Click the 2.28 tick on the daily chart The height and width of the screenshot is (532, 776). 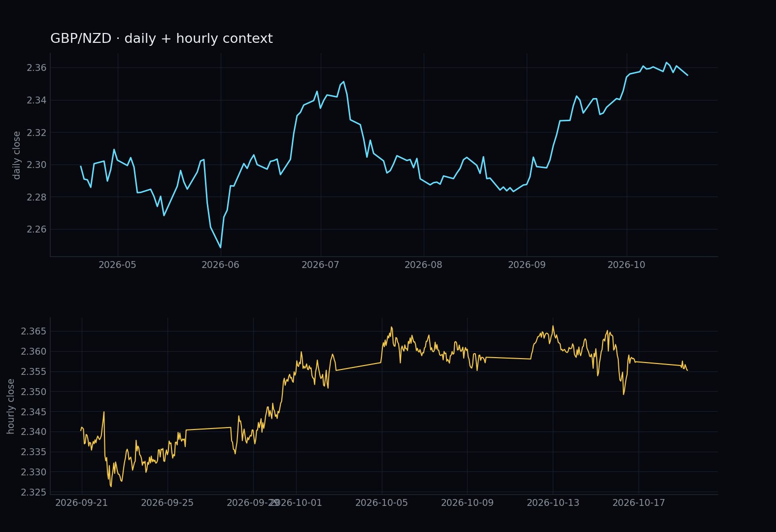[x=36, y=197]
